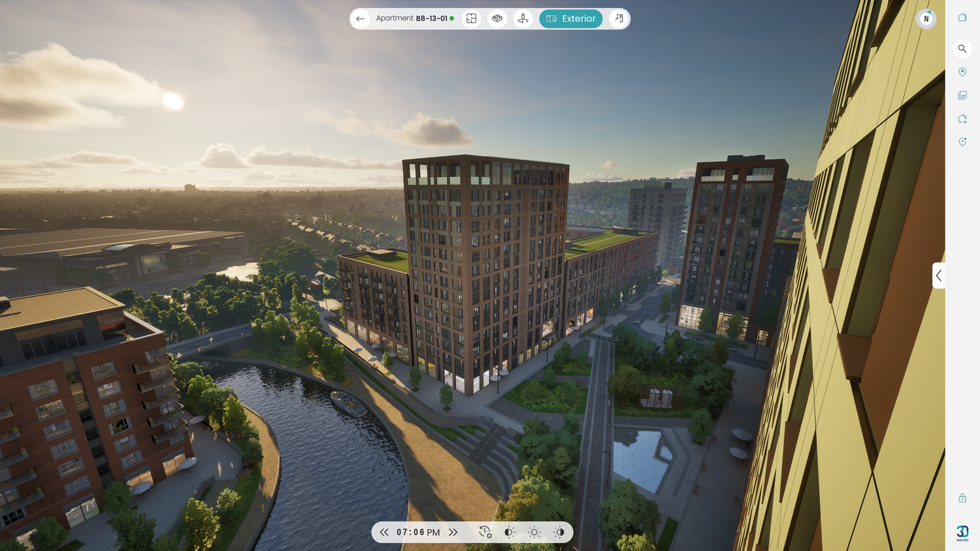Click the 3D estate logo
The height and width of the screenshot is (551, 980).
click(962, 533)
